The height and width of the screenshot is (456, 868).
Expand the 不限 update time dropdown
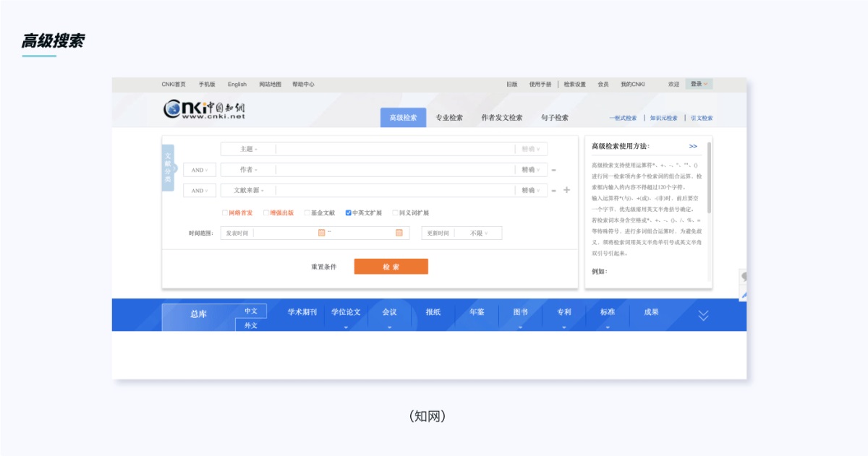tap(479, 233)
